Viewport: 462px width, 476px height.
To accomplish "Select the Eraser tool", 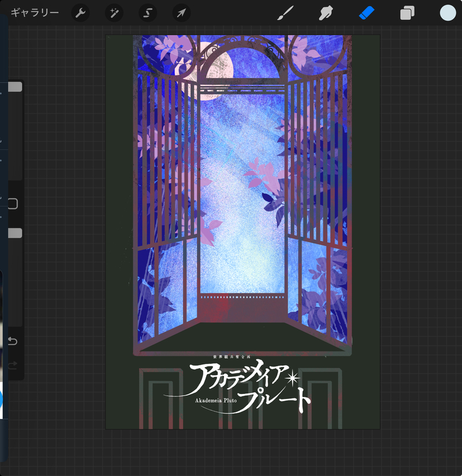I will click(x=367, y=13).
